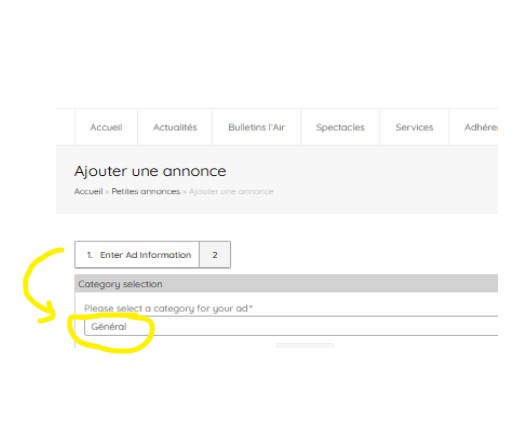Open Bulletins l'Air in the navigation bar
Image resolution: width=520 pixels, height=432 pixels.
click(x=256, y=127)
